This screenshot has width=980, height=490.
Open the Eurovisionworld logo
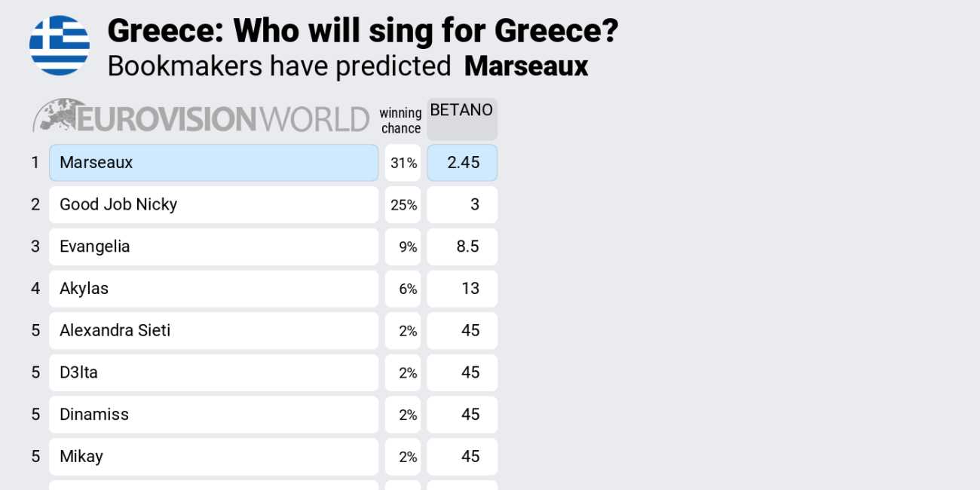201,118
